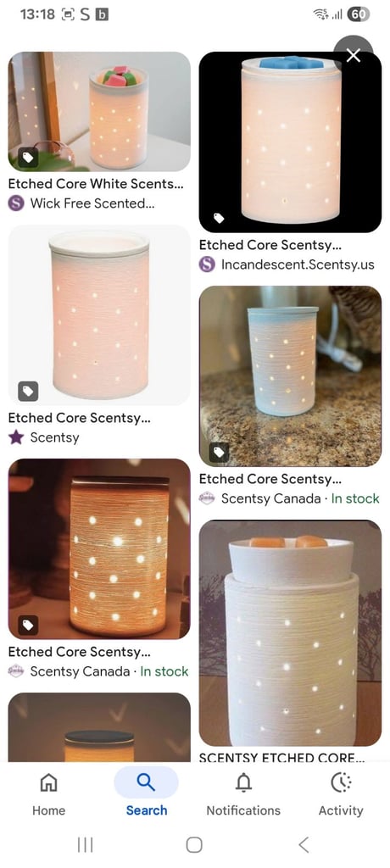Screen dimensions: 390x868
Task: Tap the tag icon on the plain white warmer
Action: [x=28, y=392]
